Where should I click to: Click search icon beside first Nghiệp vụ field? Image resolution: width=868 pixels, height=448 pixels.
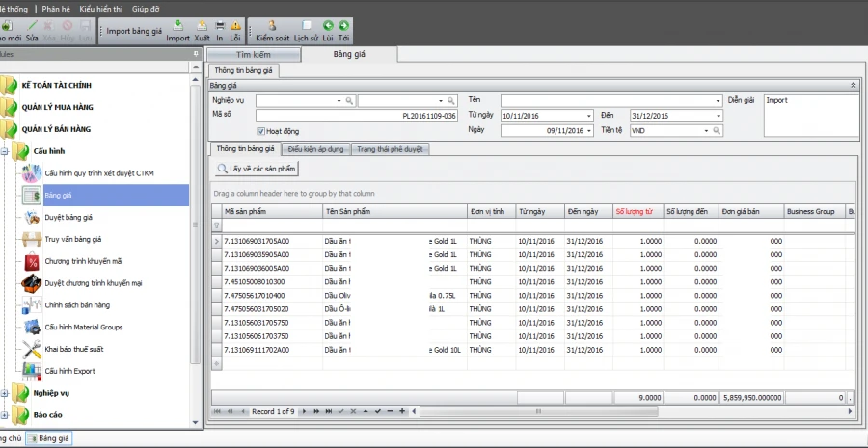coord(349,100)
